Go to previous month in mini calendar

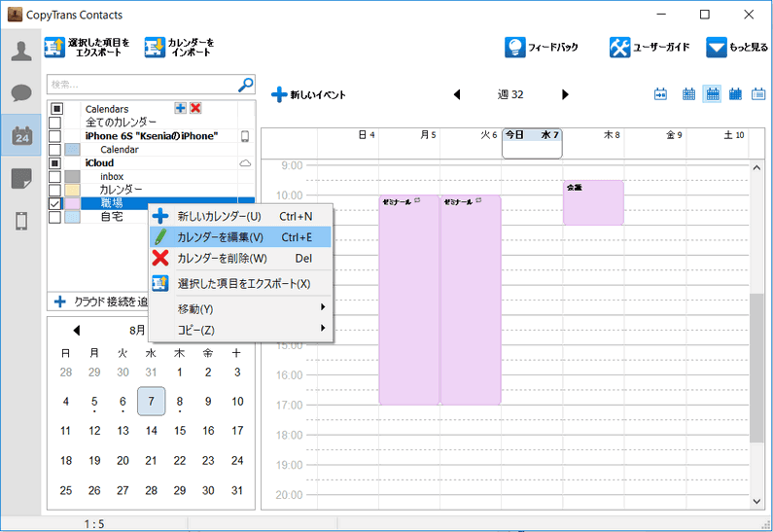click(77, 330)
